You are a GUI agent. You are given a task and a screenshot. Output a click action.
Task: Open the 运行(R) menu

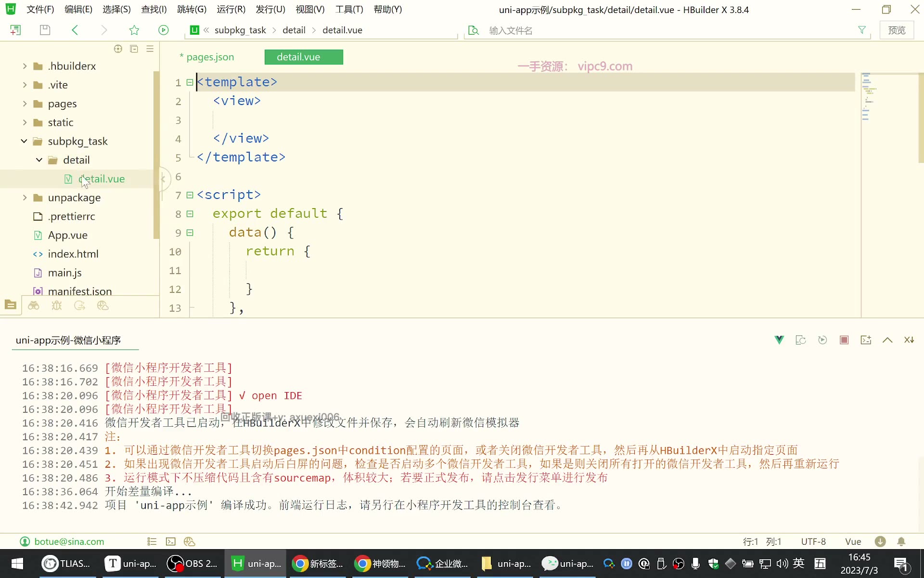pyautogui.click(x=231, y=10)
